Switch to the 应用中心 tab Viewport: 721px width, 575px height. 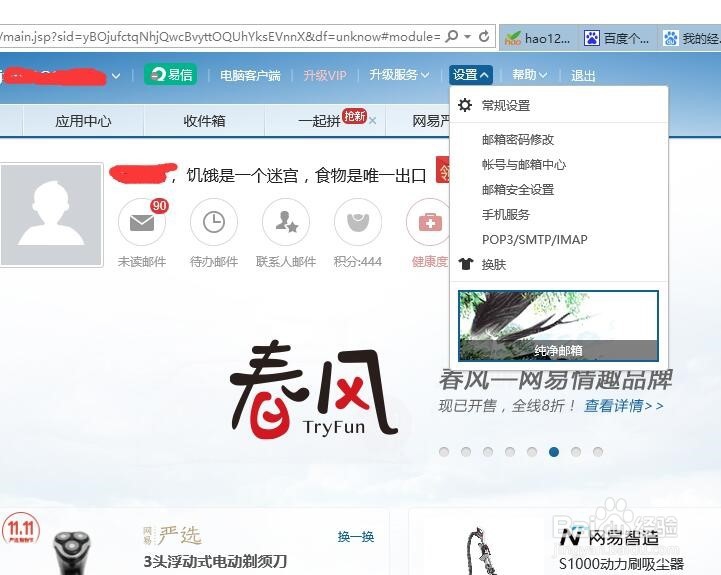point(83,121)
